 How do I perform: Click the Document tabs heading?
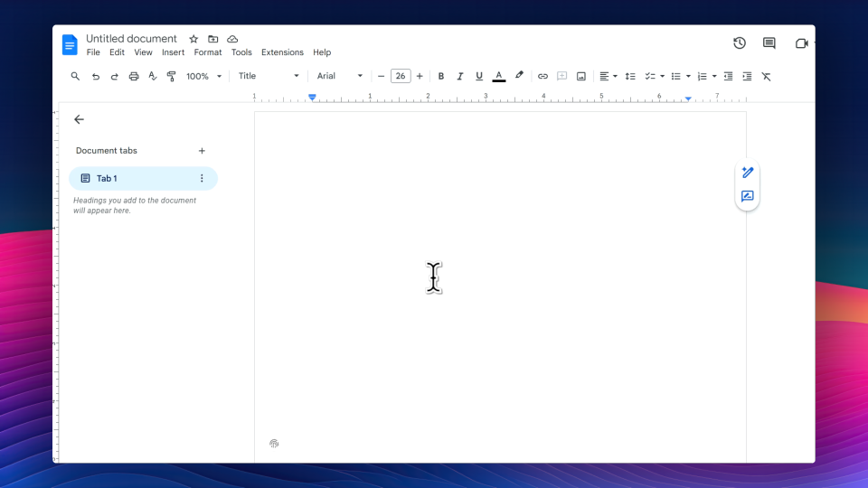(107, 151)
